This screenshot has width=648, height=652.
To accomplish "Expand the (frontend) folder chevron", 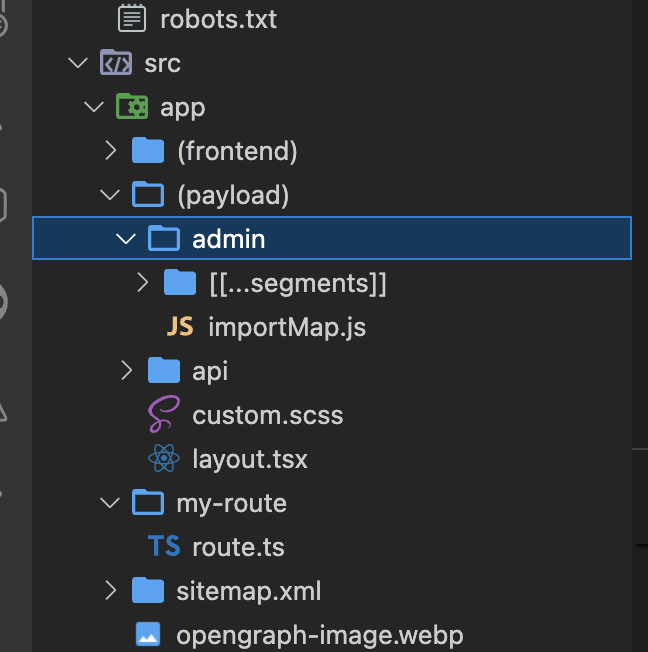I will tap(110, 151).
